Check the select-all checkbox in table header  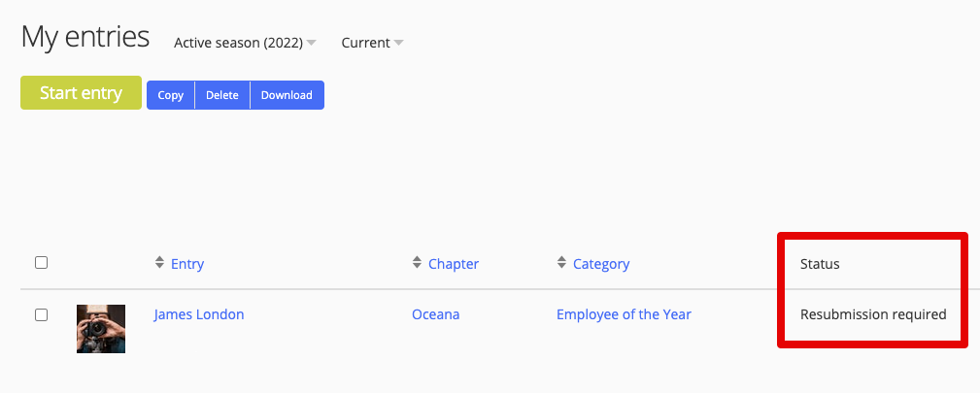point(41,263)
